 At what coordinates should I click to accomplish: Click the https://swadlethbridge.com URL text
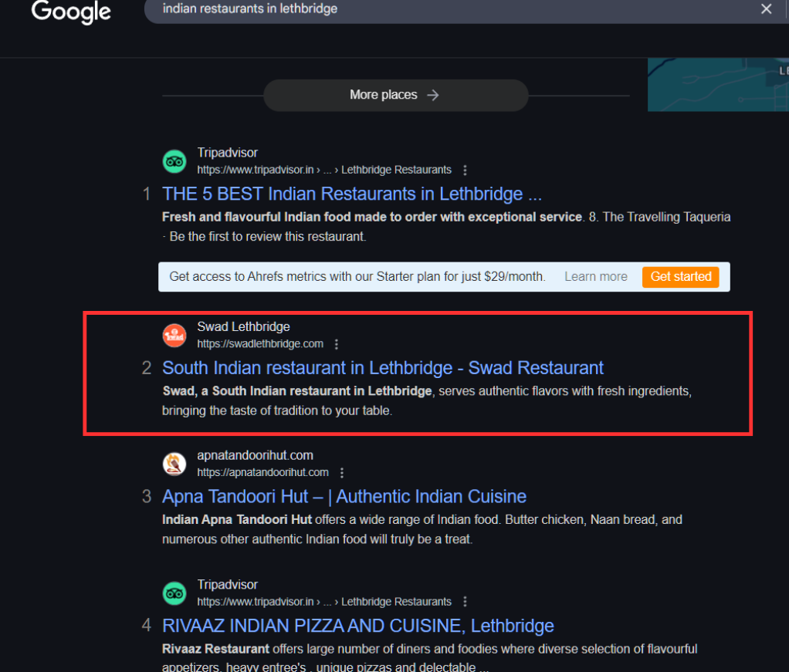pyautogui.click(x=260, y=344)
